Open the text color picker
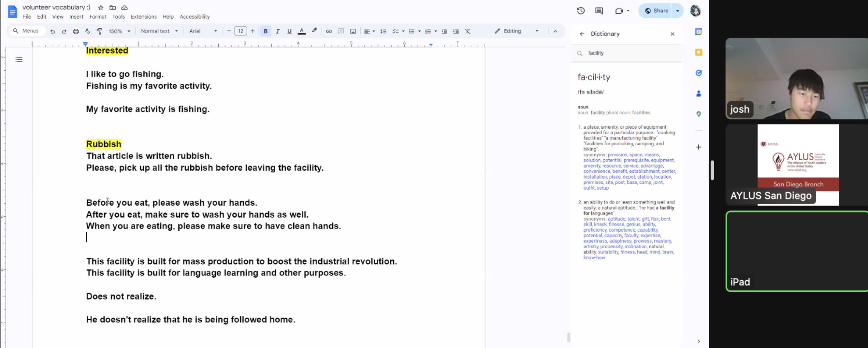This screenshot has width=868, height=348. (x=302, y=31)
